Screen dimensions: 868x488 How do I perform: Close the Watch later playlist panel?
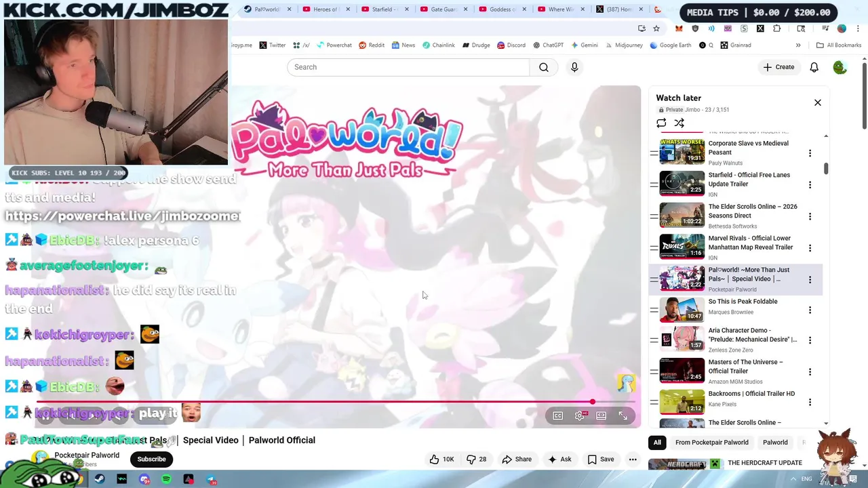click(x=817, y=102)
